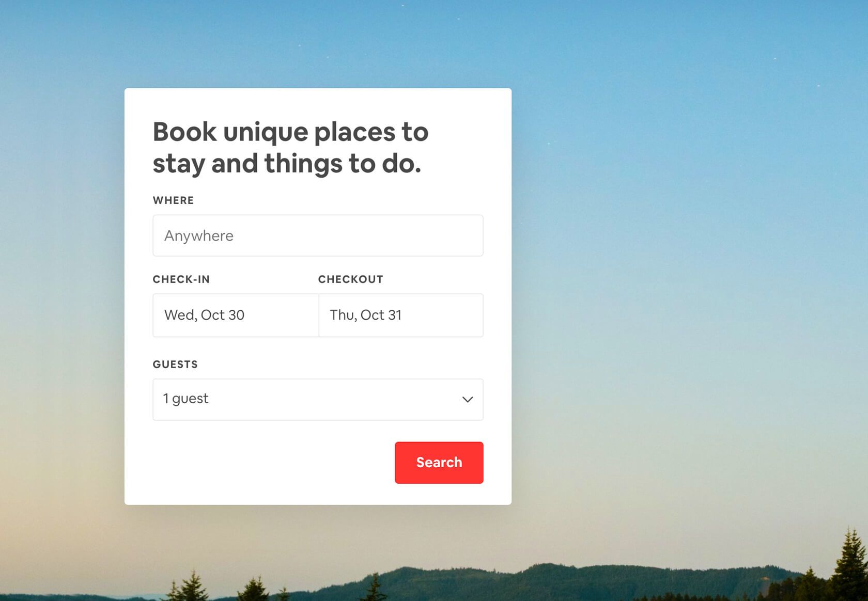868x601 pixels.
Task: Expand the 1 guest dropdown
Action: click(x=318, y=400)
